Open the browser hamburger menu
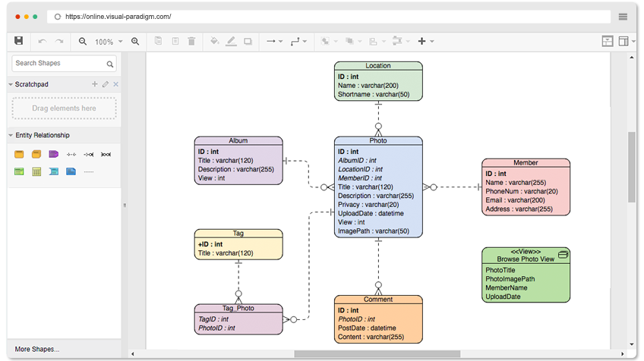Image resolution: width=644 pixels, height=361 pixels. point(623,17)
